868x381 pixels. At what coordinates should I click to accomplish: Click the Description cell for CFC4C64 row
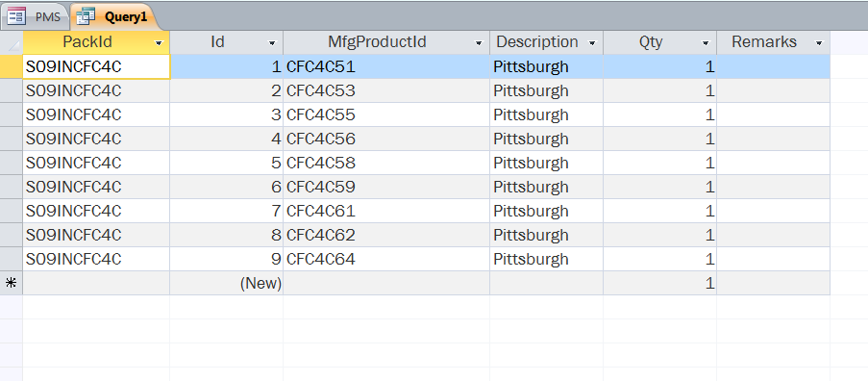(x=546, y=259)
